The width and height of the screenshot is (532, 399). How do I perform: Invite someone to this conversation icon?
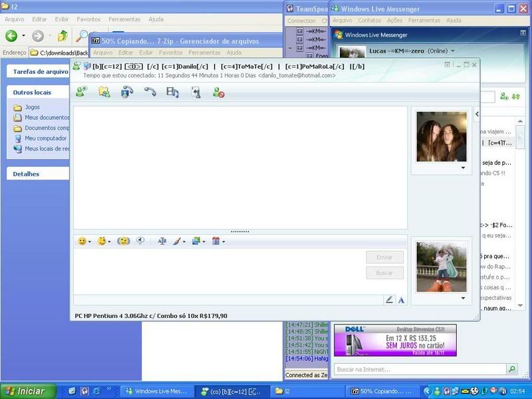(x=82, y=92)
